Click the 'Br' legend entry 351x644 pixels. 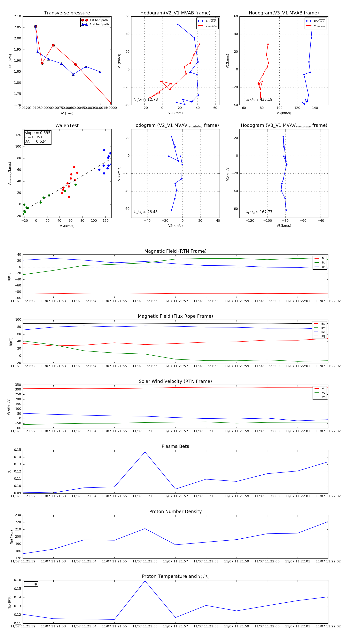click(320, 259)
